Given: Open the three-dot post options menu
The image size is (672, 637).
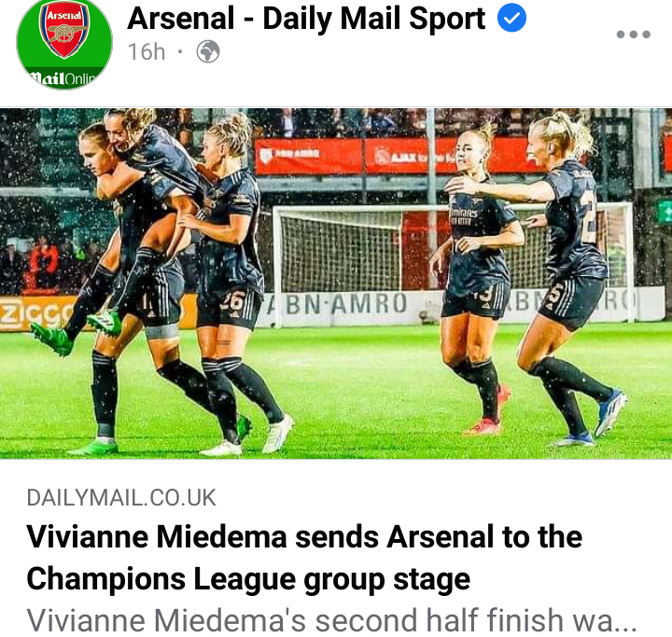Looking at the screenshot, I should [633, 35].
